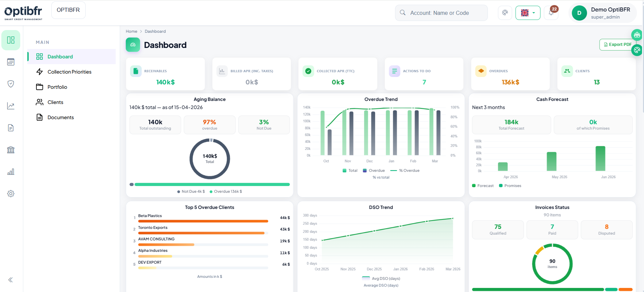Click the Export PDF button
The image size is (644, 292).
point(617,45)
